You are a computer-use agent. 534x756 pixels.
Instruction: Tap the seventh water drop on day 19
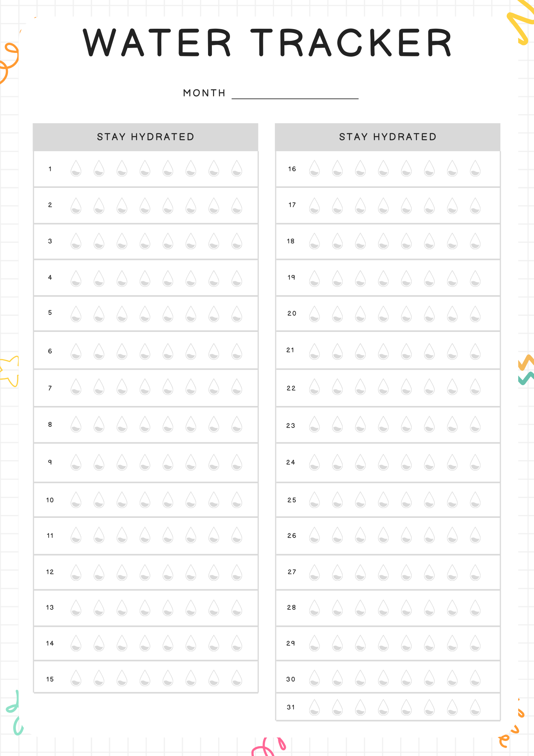452,278
